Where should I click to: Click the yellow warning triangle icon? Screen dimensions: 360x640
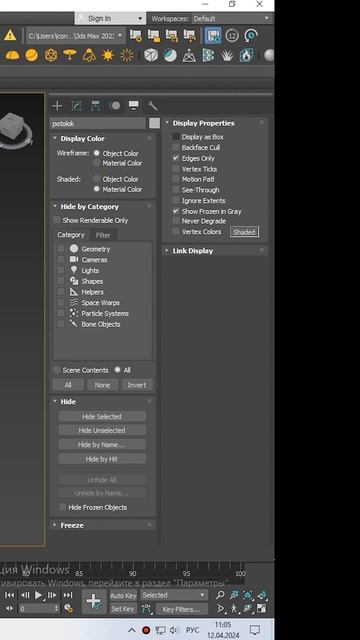[x=10, y=35]
